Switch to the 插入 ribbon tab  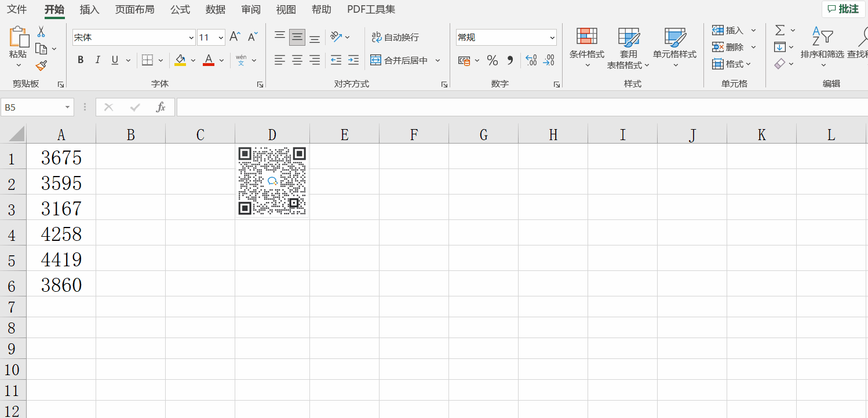[x=89, y=9]
